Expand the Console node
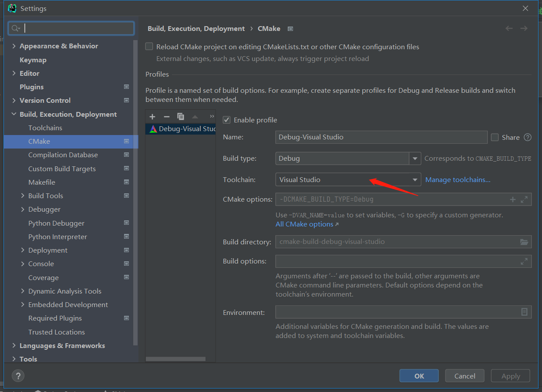Screen dimensions: 542x392 23,264
